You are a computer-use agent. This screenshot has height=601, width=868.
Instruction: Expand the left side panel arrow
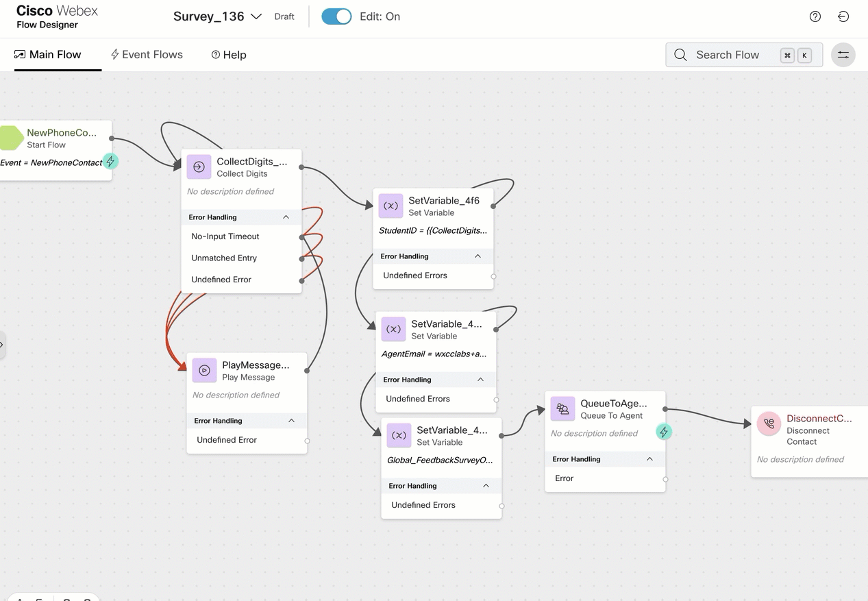coord(2,345)
